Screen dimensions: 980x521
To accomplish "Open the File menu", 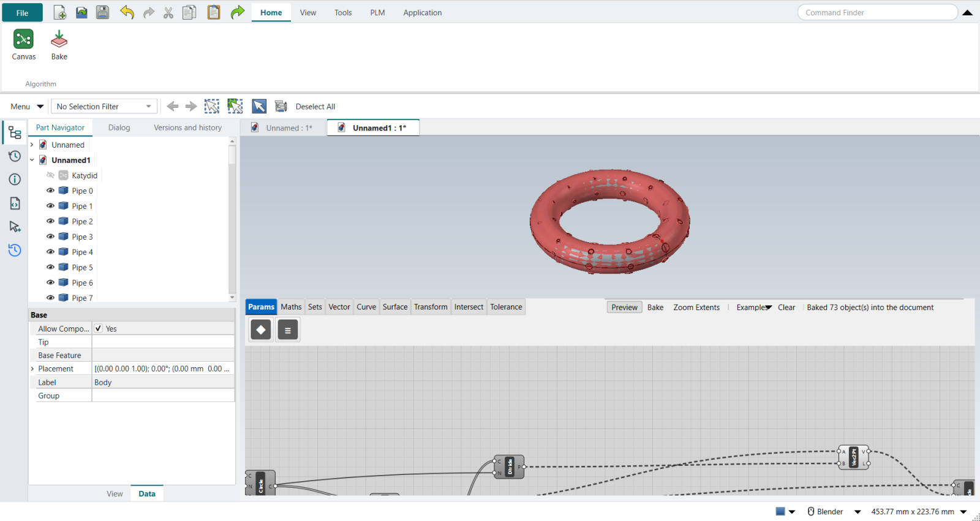I will (x=22, y=13).
